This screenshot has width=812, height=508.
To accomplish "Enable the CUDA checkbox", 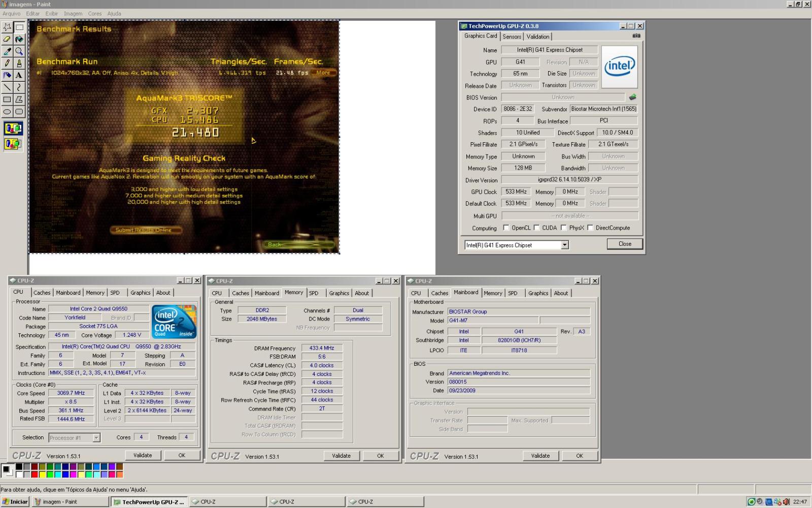I will coord(536,228).
